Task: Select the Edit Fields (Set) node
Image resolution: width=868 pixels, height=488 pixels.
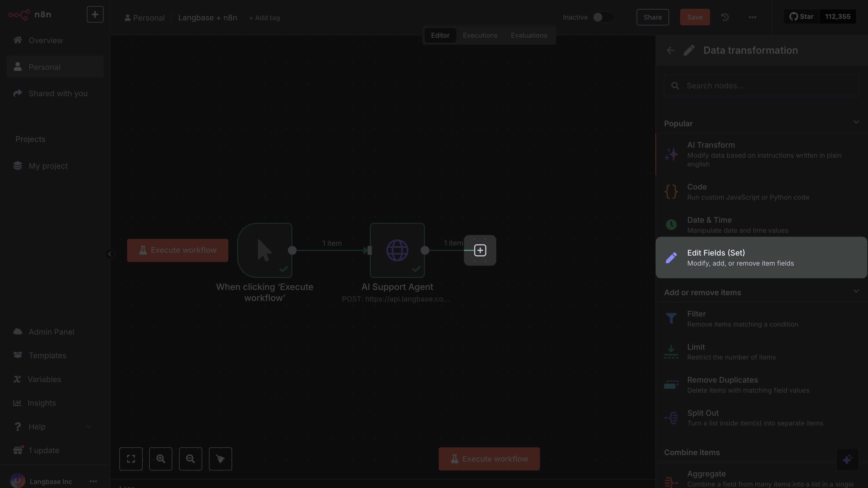Action: click(762, 258)
